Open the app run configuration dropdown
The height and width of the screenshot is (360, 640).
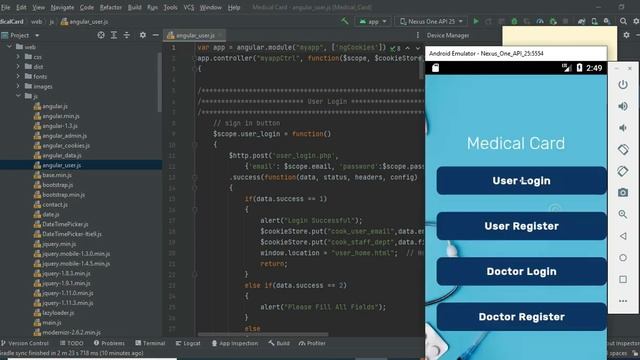[373, 21]
